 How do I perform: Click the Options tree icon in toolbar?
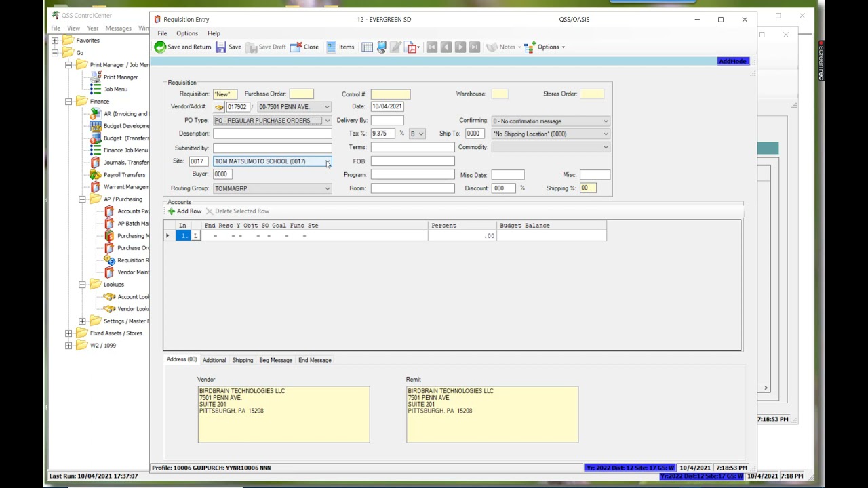530,47
